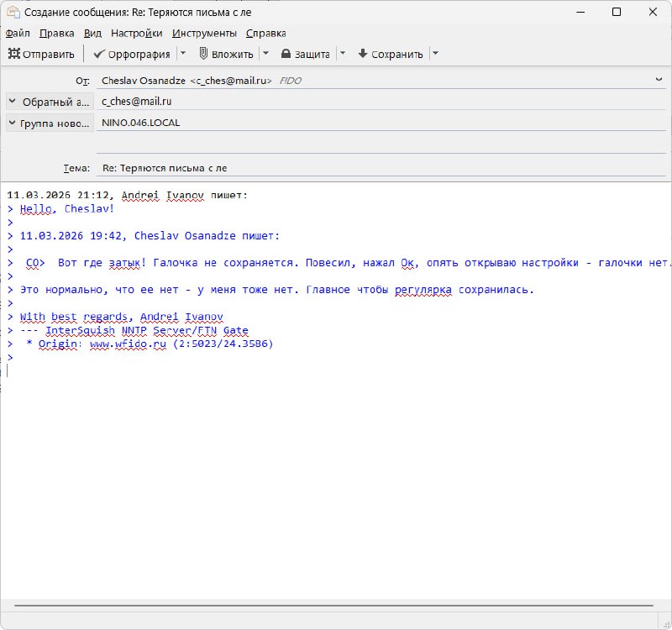Open the Настройки menu

[x=136, y=33]
